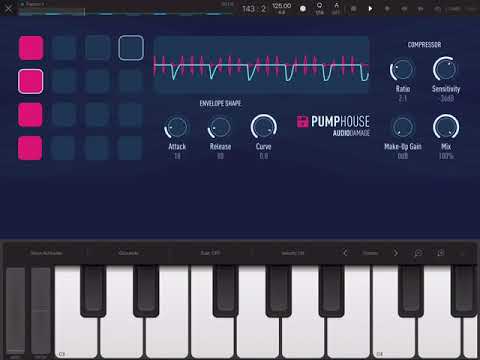The image size is (480, 360).
Task: Select the top pink pad in the first column
Action: (31, 48)
